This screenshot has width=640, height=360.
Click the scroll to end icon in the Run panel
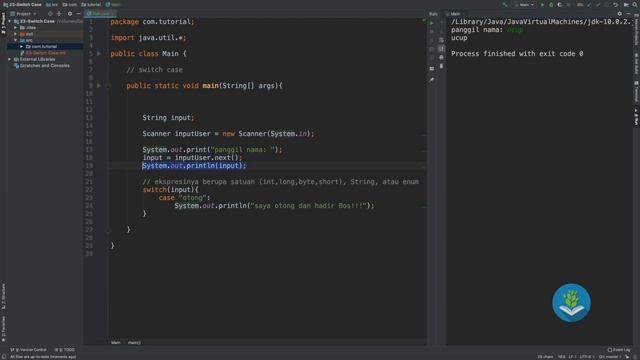click(442, 49)
